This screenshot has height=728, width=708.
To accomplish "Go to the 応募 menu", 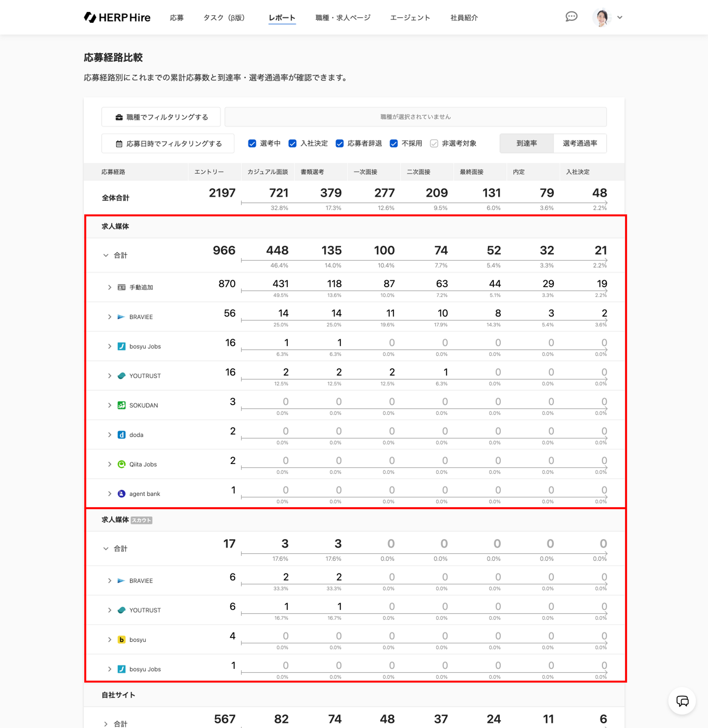I will coord(177,17).
